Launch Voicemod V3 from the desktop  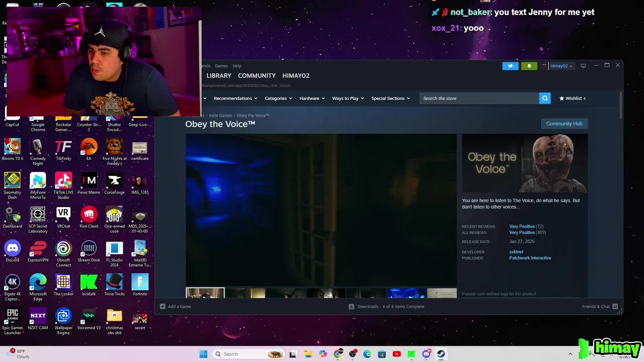(x=89, y=319)
